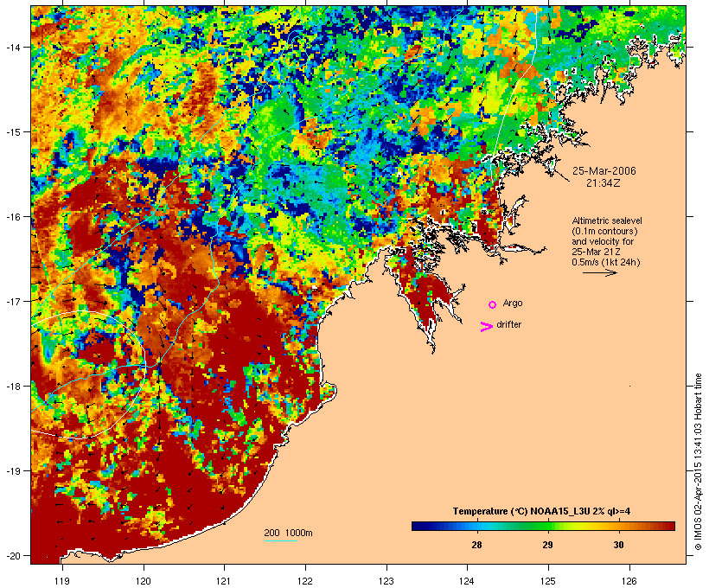Click the latitude axis label '-19'
709x588 pixels.
(x=12, y=471)
